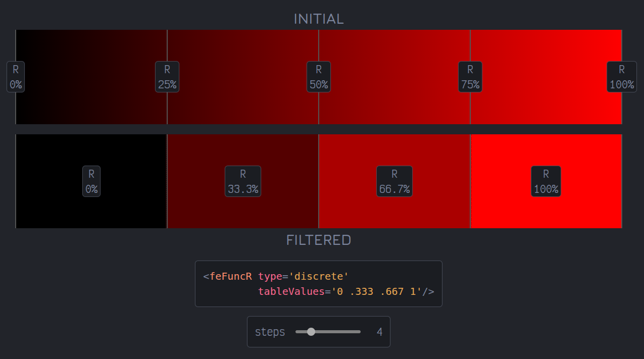Click the filtered R 100% label

pos(546,181)
